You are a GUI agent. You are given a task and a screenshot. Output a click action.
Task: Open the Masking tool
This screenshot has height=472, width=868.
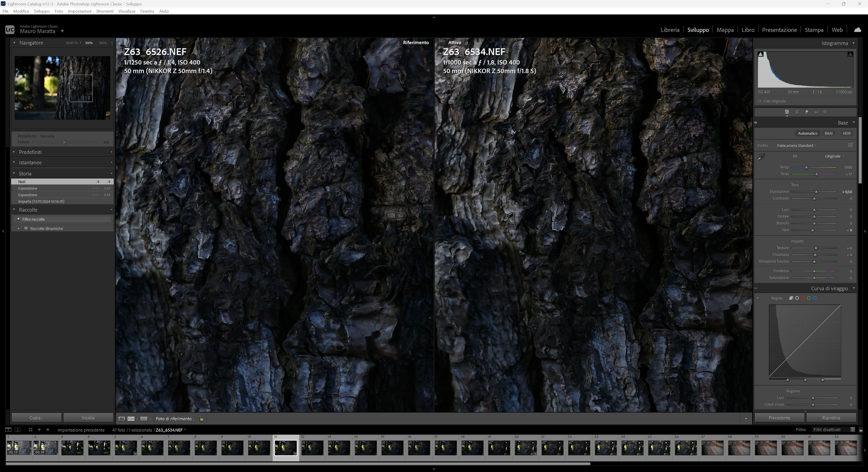tap(825, 112)
